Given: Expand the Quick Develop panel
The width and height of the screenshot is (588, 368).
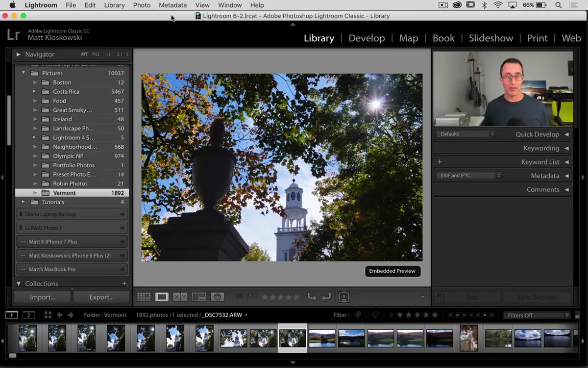Looking at the screenshot, I should click(x=566, y=134).
